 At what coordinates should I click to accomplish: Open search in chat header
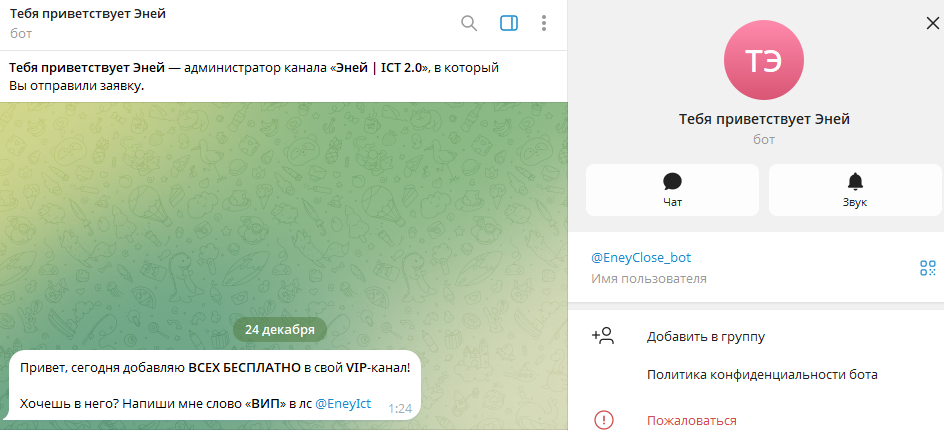468,23
